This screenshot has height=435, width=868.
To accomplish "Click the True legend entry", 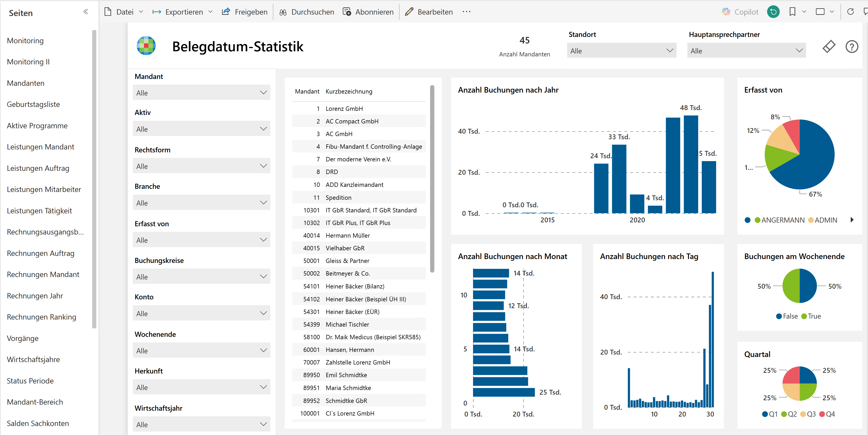I will pyautogui.click(x=811, y=316).
